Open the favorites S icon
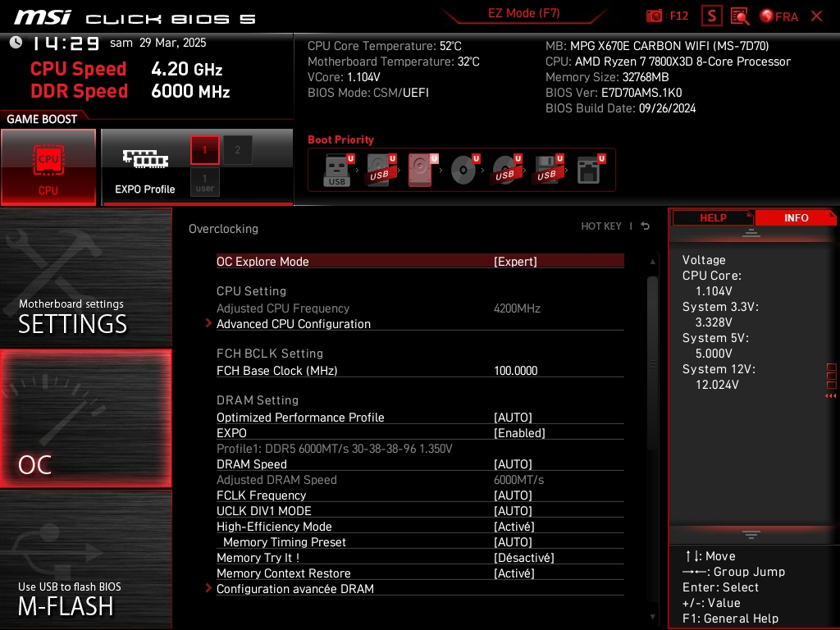The height and width of the screenshot is (630, 840). pyautogui.click(x=711, y=16)
